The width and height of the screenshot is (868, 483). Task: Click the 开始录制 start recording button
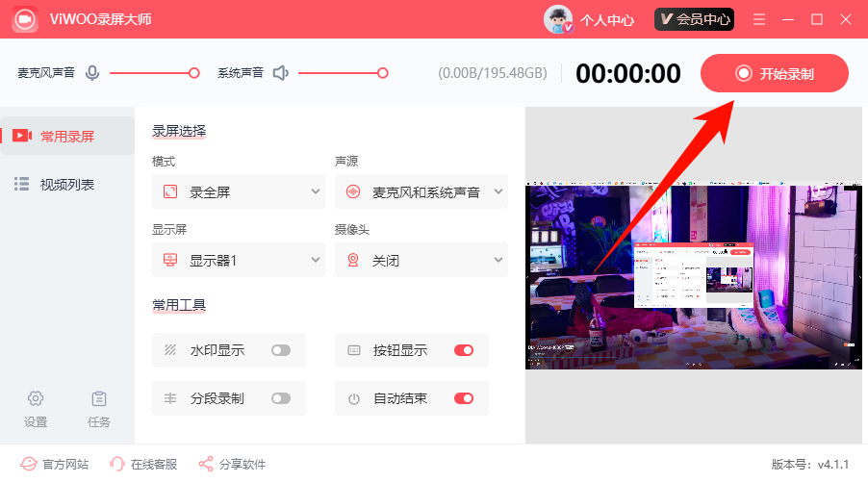tap(774, 73)
